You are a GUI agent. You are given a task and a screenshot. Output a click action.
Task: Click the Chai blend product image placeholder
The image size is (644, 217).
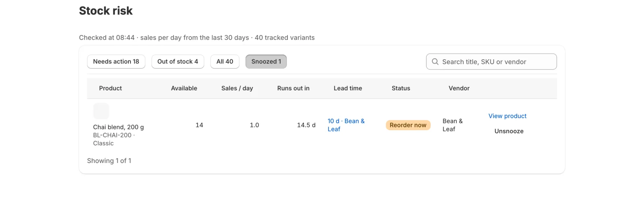tap(101, 111)
